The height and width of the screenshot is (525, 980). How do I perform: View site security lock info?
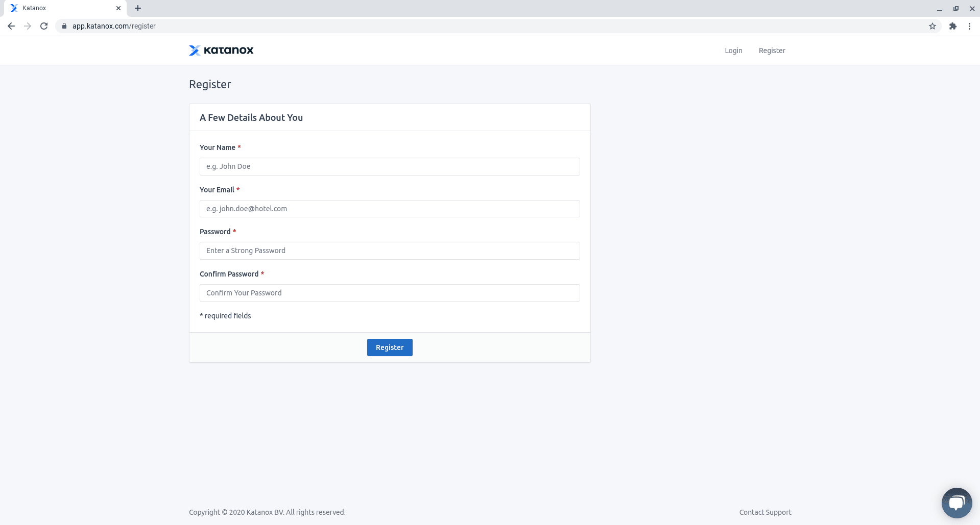(64, 26)
